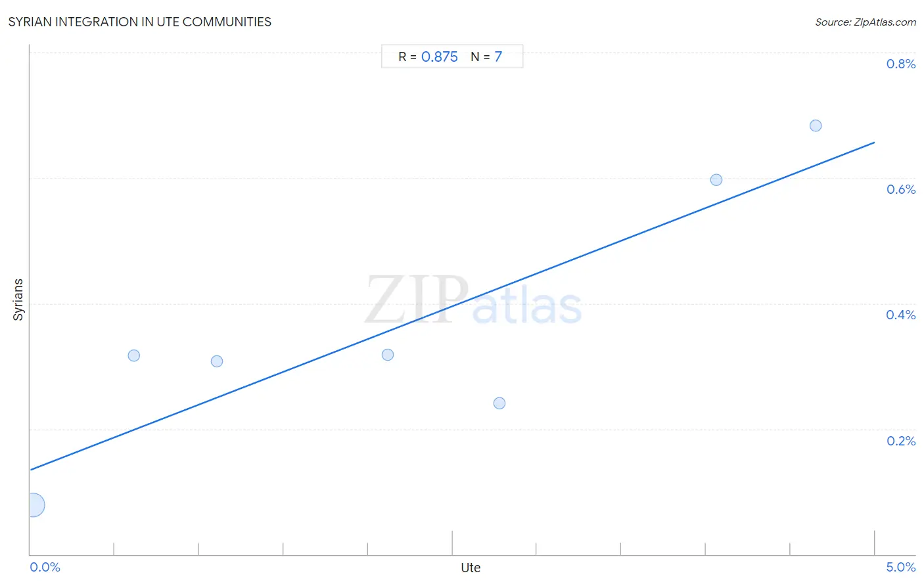Click the 5.0% x-axis tick label
This screenshot has height=586, width=924.
click(x=901, y=567)
